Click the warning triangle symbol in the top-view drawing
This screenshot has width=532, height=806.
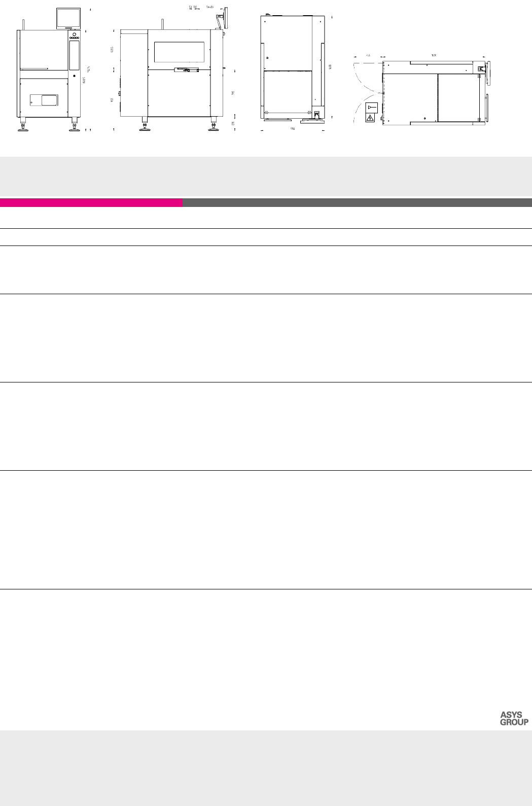point(371,119)
